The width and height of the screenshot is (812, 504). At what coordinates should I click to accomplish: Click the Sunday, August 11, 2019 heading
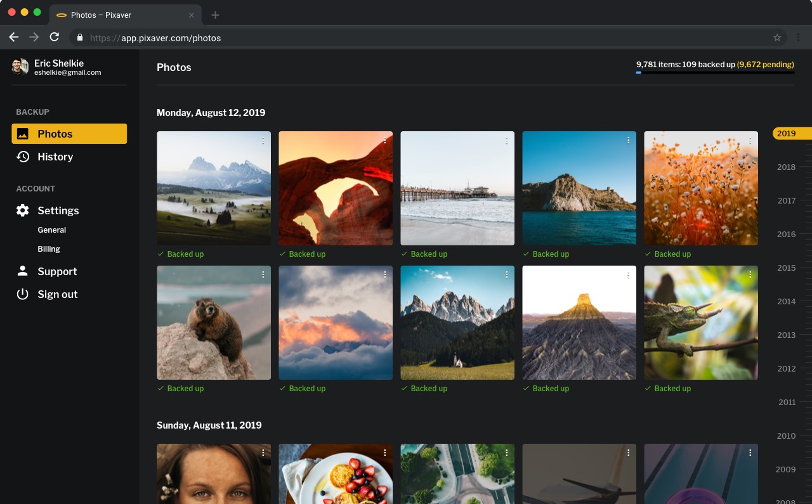point(209,425)
